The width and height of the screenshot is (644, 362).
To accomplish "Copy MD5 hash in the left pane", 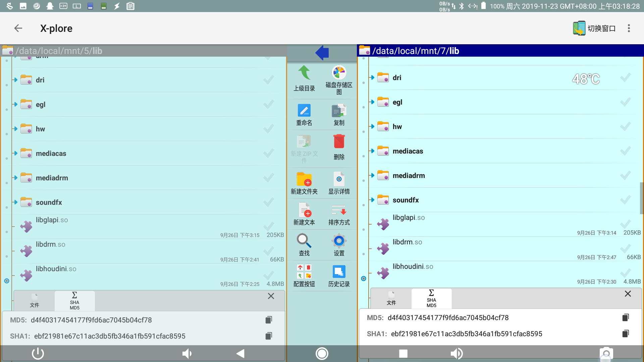I will click(269, 320).
